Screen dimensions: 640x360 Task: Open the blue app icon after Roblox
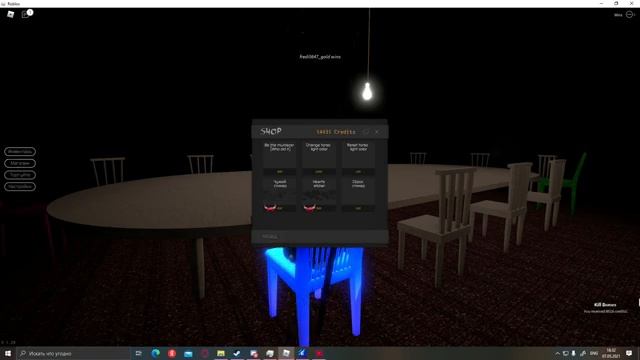point(302,353)
